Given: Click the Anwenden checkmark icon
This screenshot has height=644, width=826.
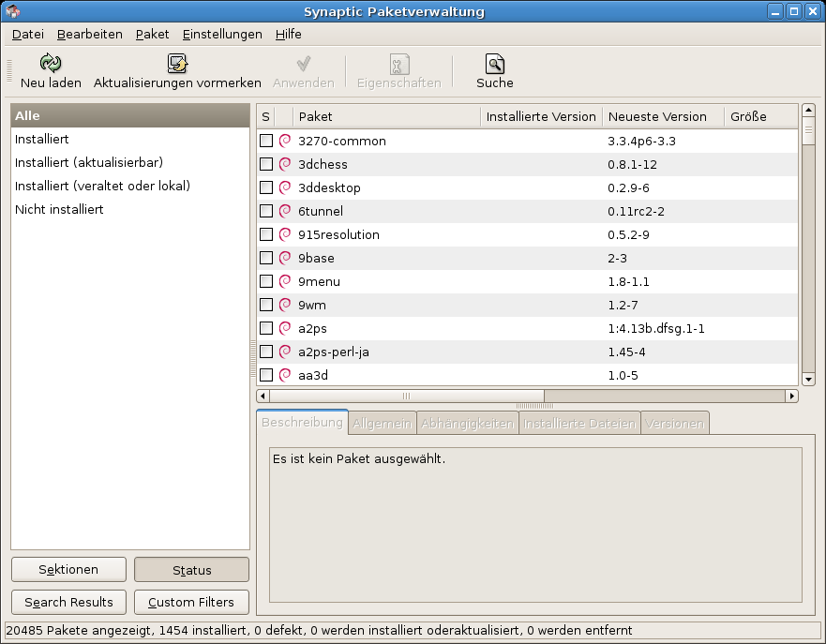Looking at the screenshot, I should [x=304, y=64].
